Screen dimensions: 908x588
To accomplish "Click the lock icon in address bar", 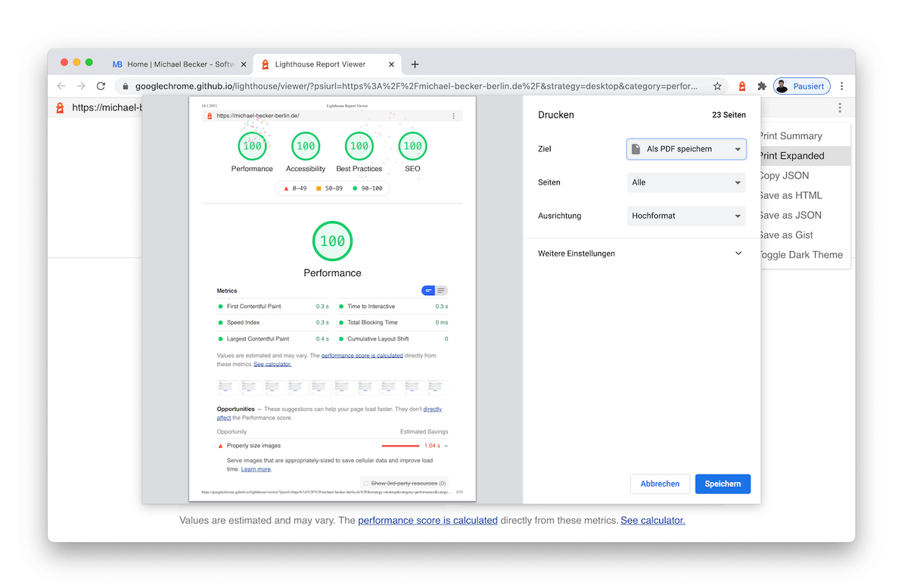I will tap(126, 86).
